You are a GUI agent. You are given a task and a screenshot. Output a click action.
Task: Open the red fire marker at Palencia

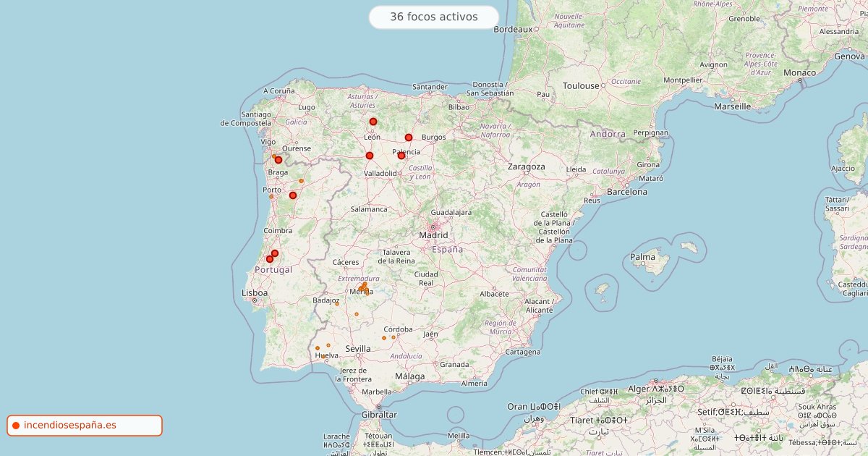tap(401, 156)
